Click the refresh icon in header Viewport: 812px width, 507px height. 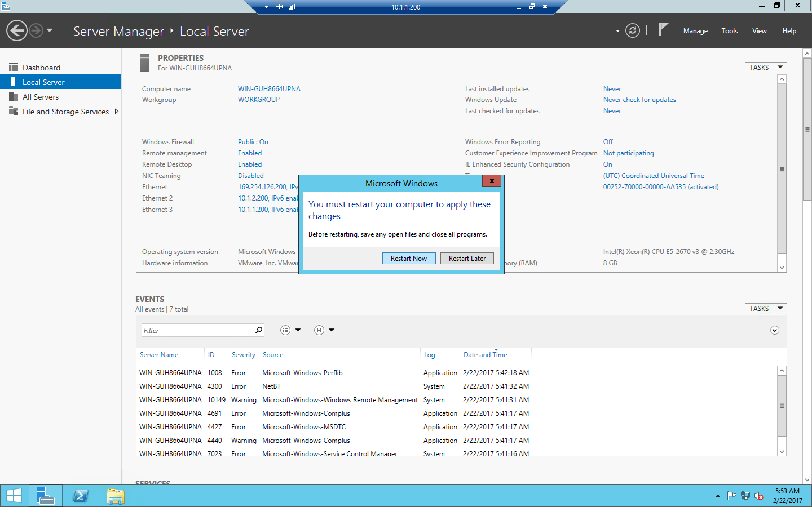[x=632, y=31]
